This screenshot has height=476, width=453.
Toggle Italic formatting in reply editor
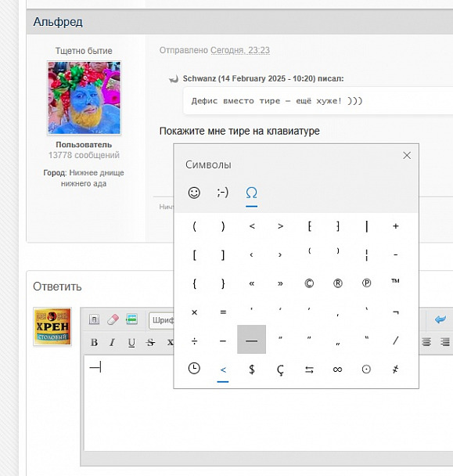(112, 342)
